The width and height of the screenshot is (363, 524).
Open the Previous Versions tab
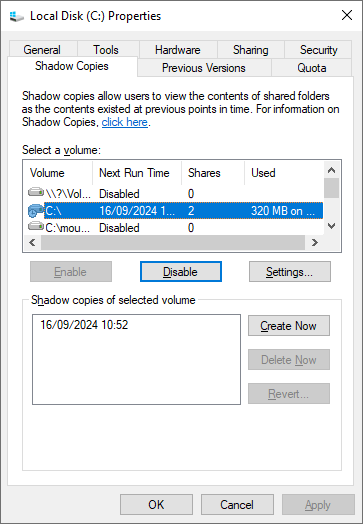tap(204, 68)
